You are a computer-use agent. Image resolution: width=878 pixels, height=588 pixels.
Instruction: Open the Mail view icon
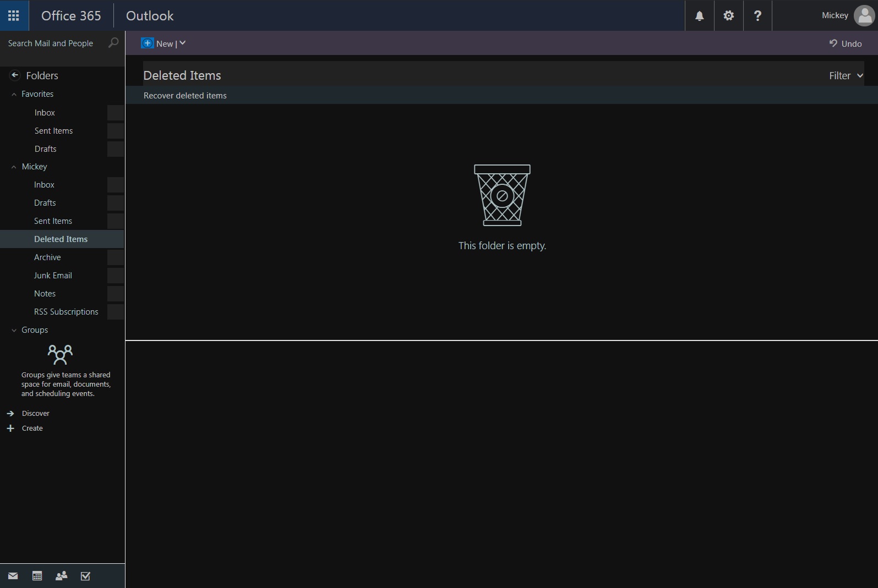pos(13,576)
